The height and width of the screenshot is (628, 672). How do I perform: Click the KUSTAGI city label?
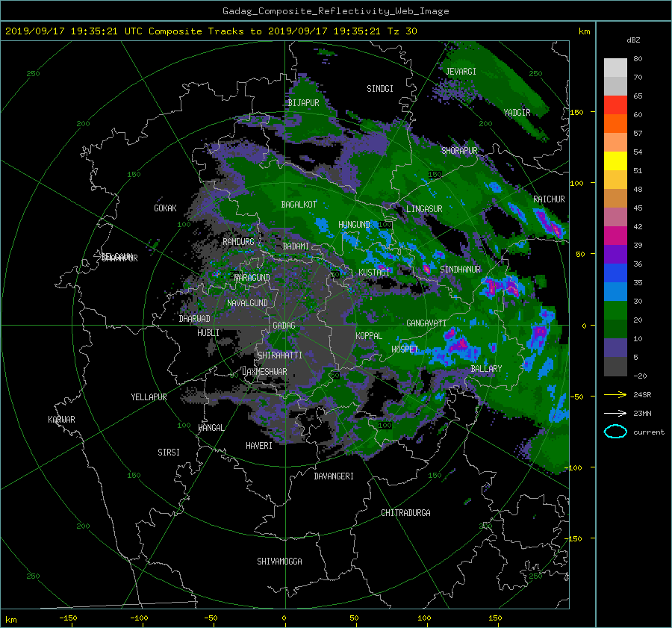[x=374, y=273]
